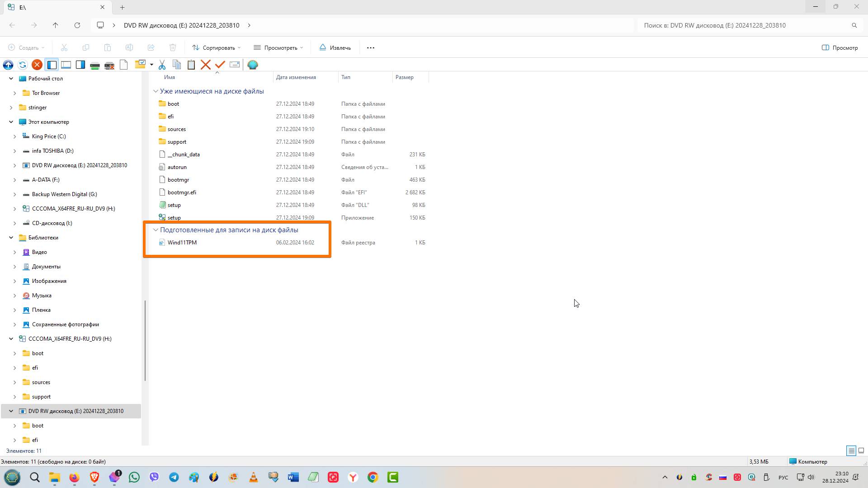Open the Сортировать dropdown
Screen dimensions: 868x488
coord(216,47)
